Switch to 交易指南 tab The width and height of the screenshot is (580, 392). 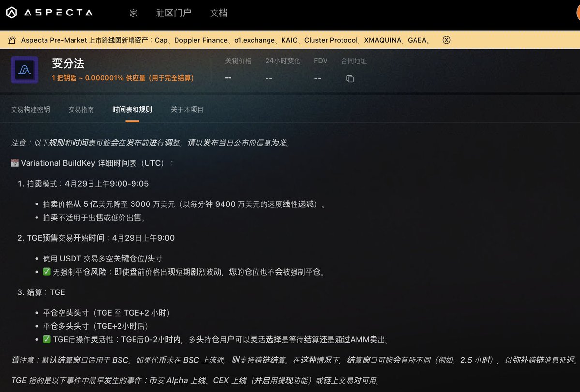(x=81, y=109)
